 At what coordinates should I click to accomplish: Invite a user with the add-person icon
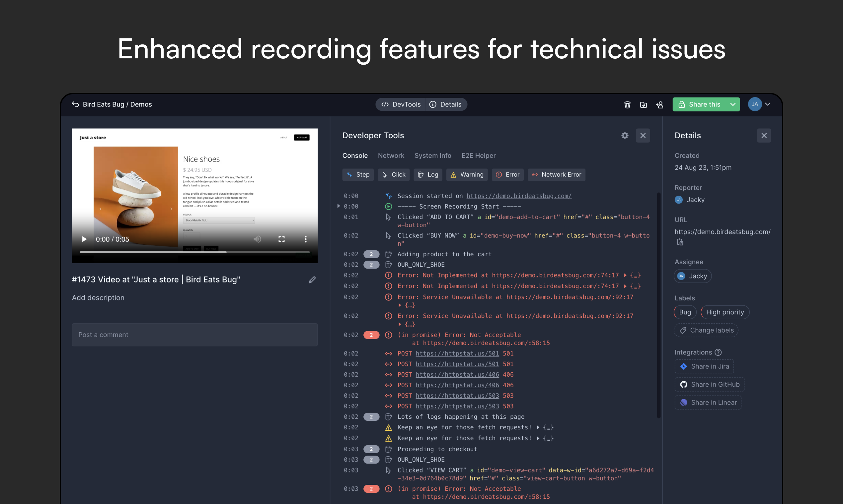[660, 104]
